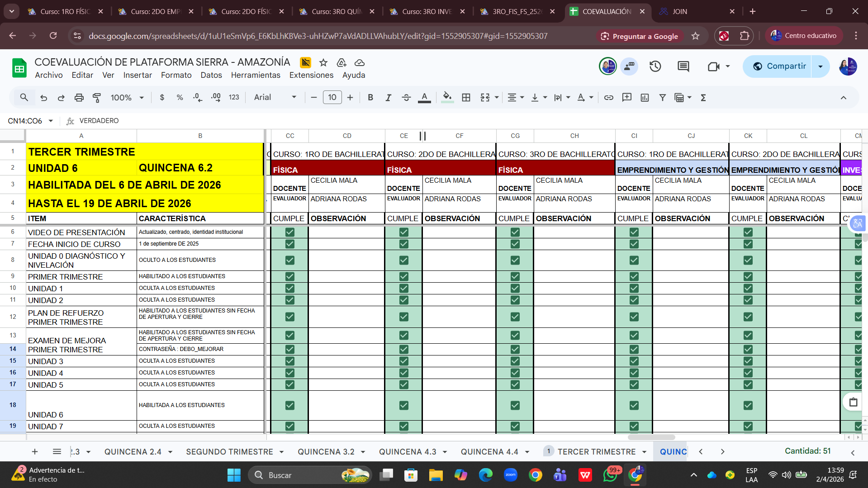Click the paint format roller icon
Viewport: 868px width, 488px height.
tap(97, 97)
